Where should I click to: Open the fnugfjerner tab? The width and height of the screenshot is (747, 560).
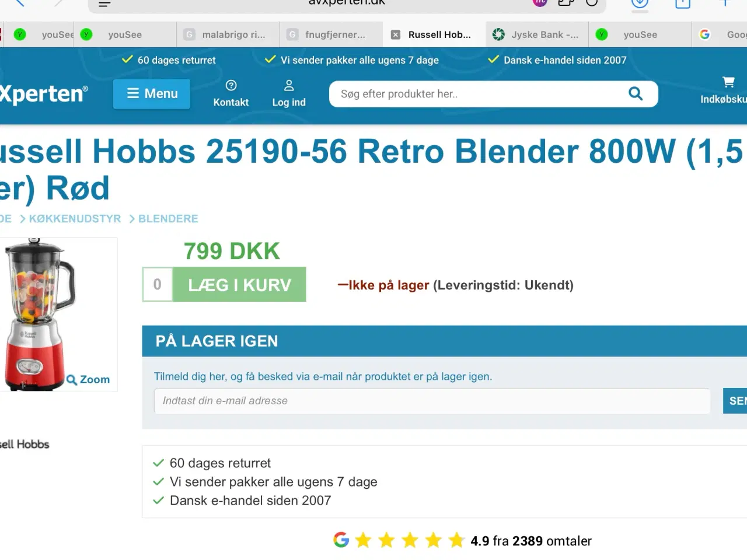[x=331, y=35]
